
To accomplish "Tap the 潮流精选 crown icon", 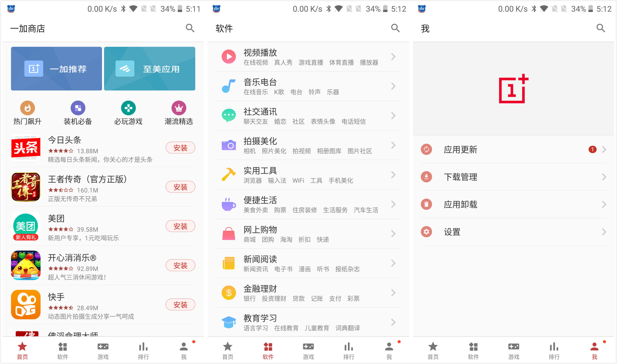I will (x=179, y=108).
